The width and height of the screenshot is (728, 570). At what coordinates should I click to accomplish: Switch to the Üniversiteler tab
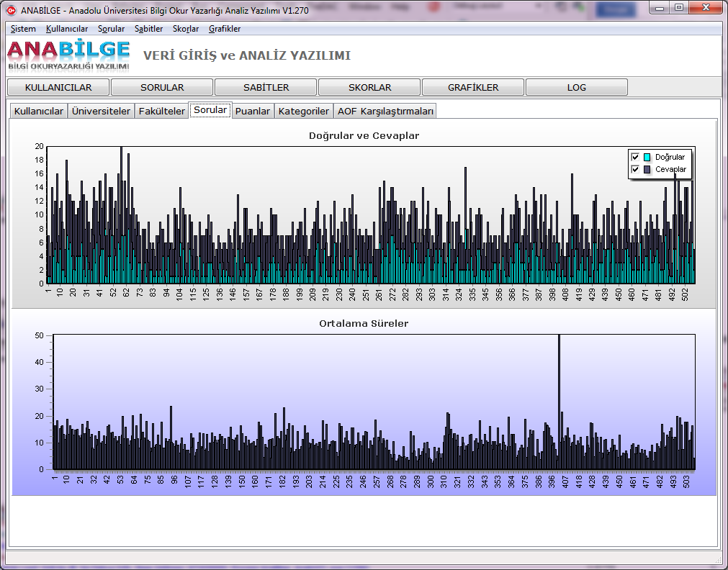(x=101, y=111)
